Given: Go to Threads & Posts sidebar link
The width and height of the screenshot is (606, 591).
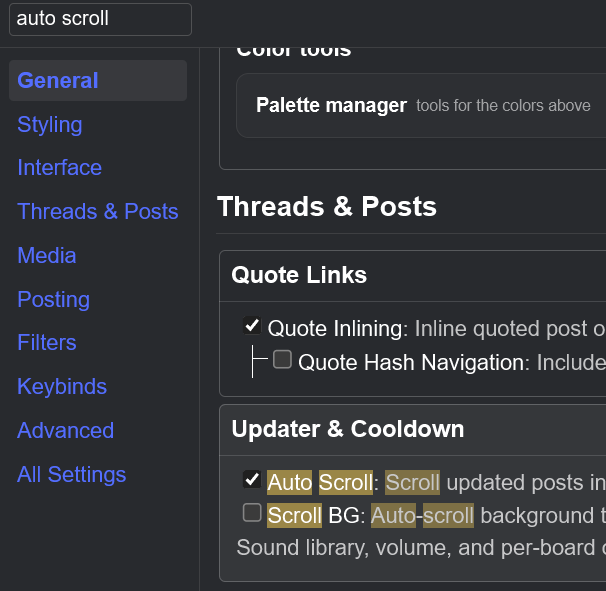Looking at the screenshot, I should (x=98, y=211).
